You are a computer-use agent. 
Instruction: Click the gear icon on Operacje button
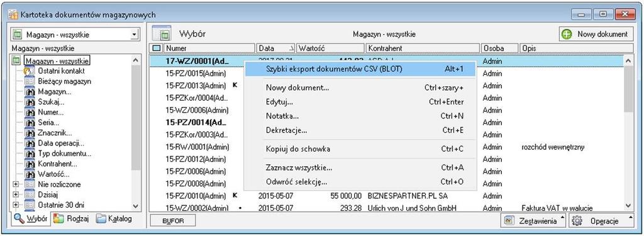577,221
